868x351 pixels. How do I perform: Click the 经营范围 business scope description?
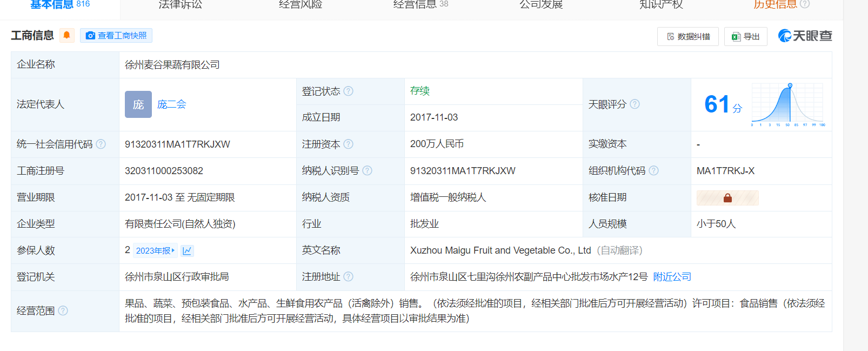pyautogui.click(x=475, y=311)
